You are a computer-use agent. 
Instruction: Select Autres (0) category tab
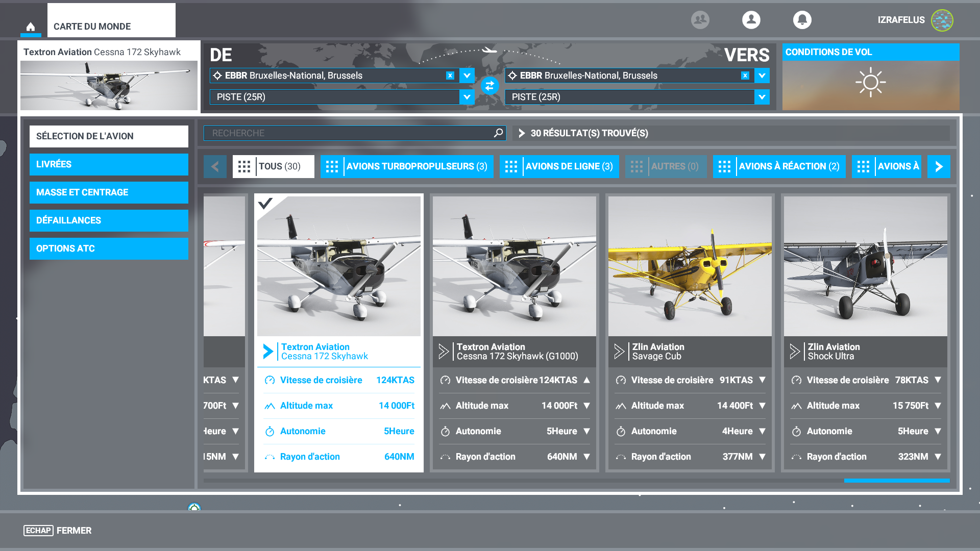[x=666, y=166]
